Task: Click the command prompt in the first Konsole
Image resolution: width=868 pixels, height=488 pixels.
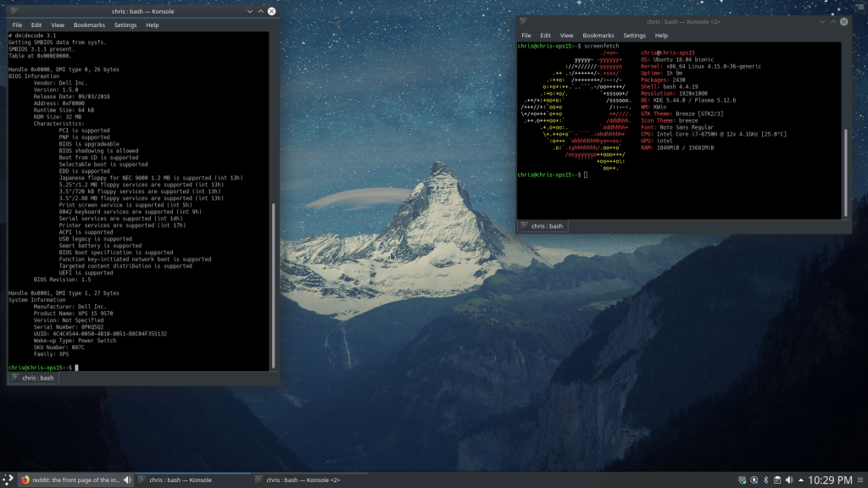Action: (43, 368)
